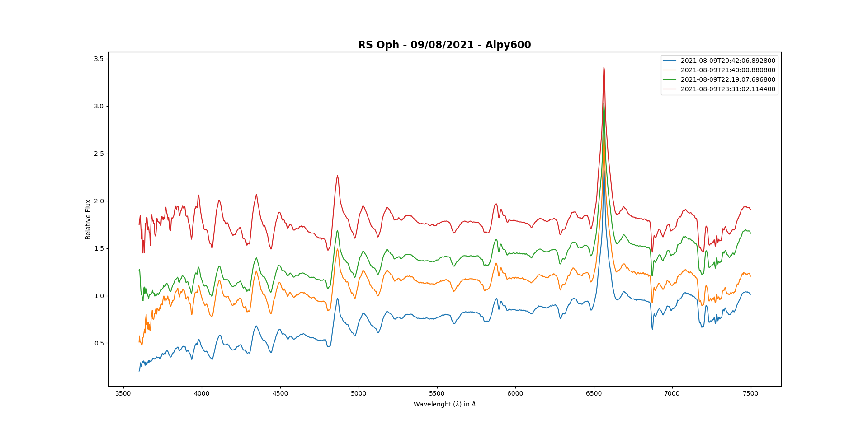The height and width of the screenshot is (434, 868).
Task: Click the 6500 tick label on x-axis
Action: (594, 393)
